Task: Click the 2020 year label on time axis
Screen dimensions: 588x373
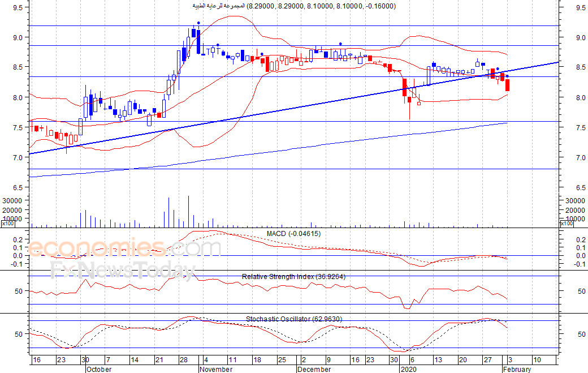Action: tap(408, 369)
